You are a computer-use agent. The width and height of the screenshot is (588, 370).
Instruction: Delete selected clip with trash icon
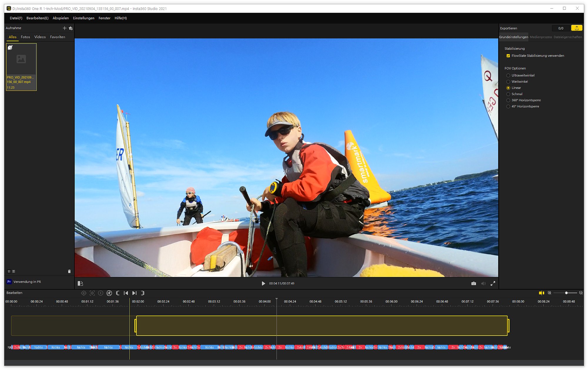pos(69,271)
